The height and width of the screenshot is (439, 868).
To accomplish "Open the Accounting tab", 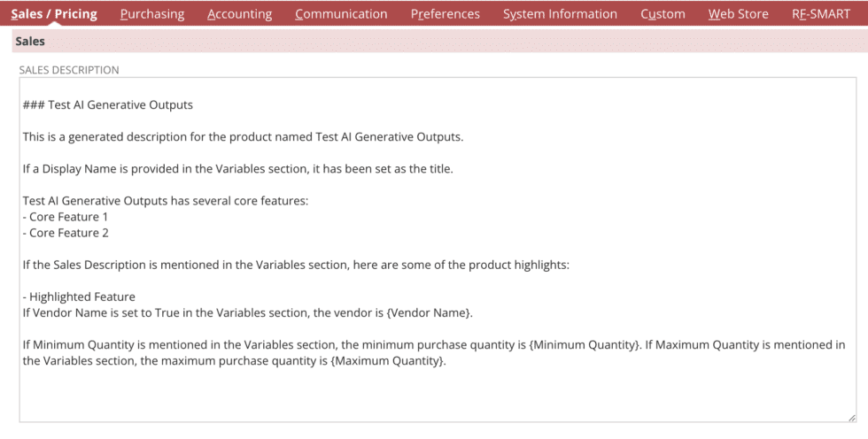I will (x=239, y=14).
